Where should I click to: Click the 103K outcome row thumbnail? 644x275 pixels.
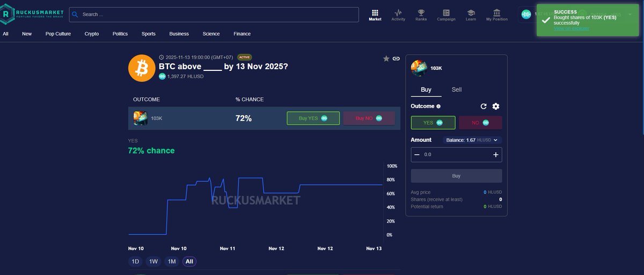pyautogui.click(x=140, y=118)
